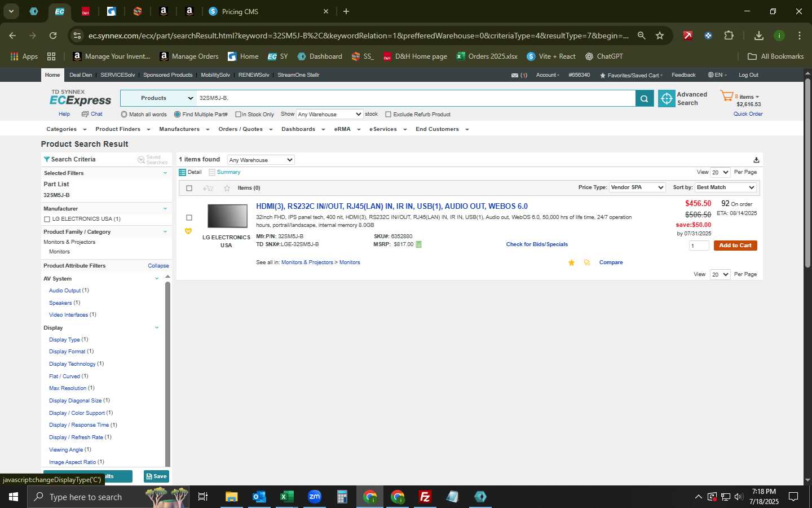The image size is (812, 508).
Task: Tick the product row checkbox
Action: click(x=189, y=218)
